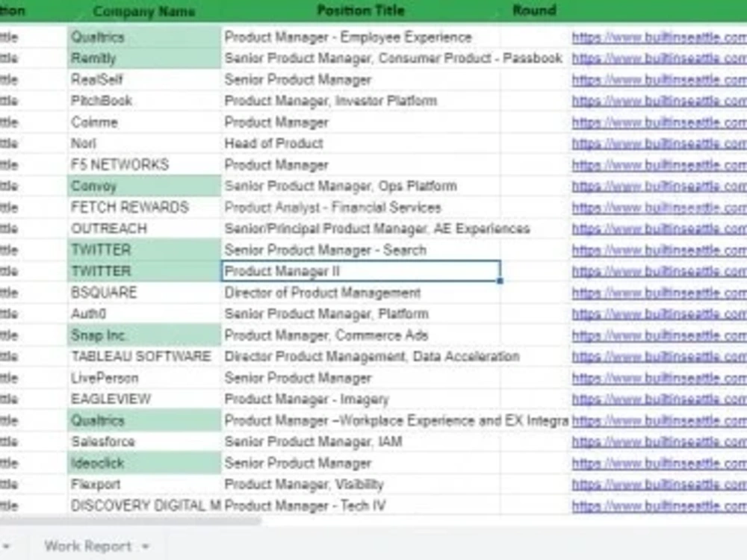The width and height of the screenshot is (747, 560).
Task: Open the builtinseattle link in Salesforce row
Action: pos(660,442)
